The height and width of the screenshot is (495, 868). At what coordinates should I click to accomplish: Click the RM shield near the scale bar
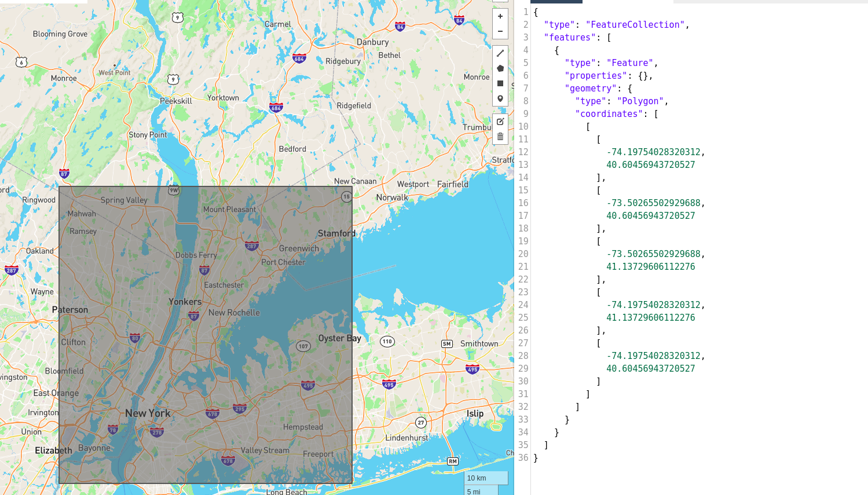(453, 461)
